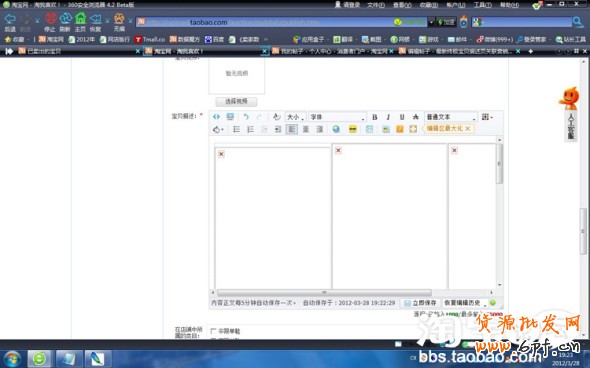Open 文件 menu
This screenshot has width=590, height=368.
(376, 5)
